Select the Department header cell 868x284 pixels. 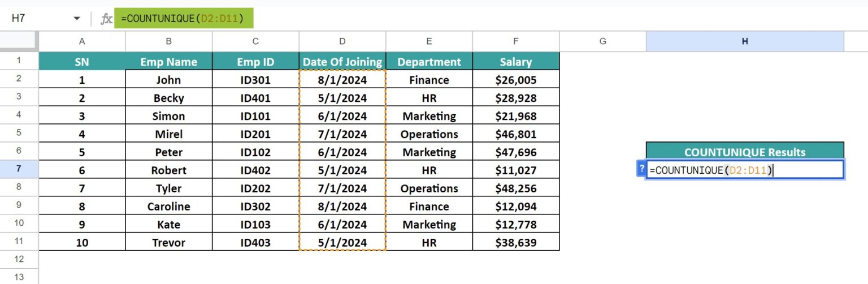(429, 62)
